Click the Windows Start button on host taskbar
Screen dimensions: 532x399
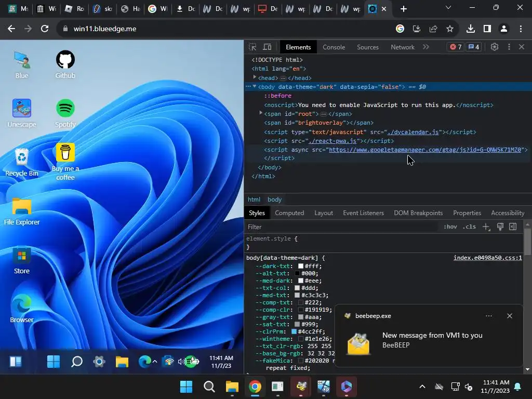click(186, 387)
